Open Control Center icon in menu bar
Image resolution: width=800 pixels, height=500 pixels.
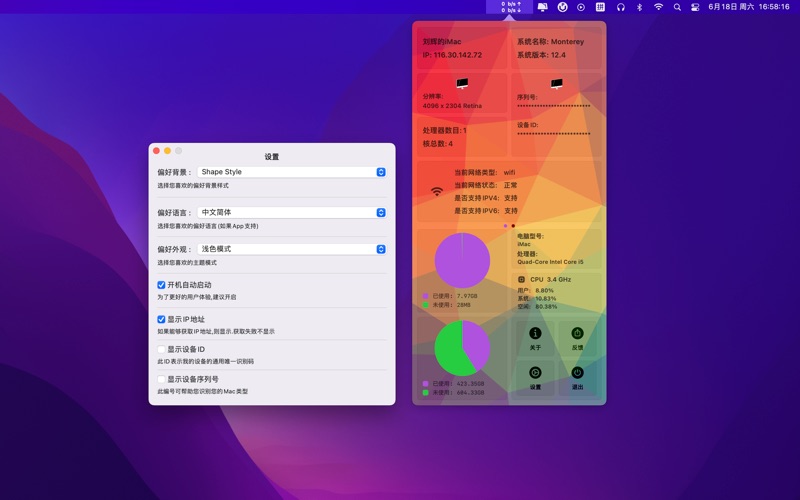(x=695, y=7)
